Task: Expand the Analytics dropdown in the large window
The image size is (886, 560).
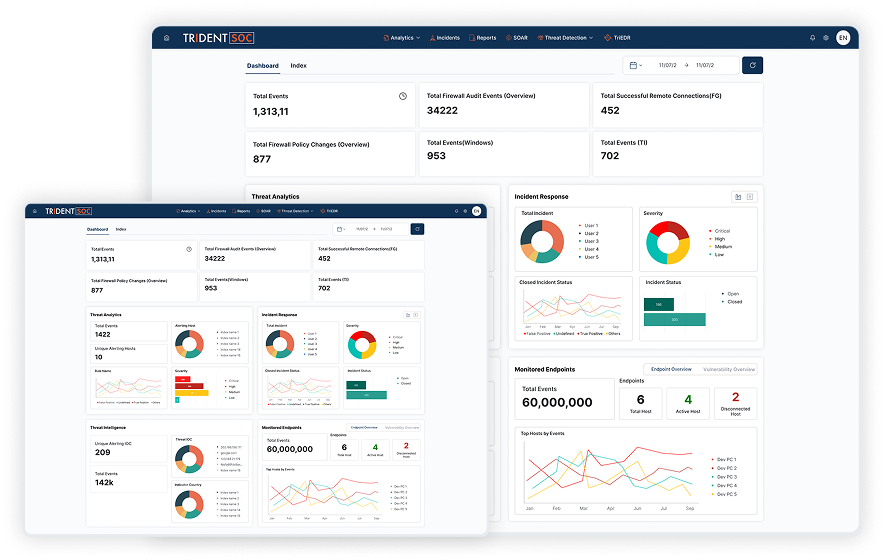Action: [x=401, y=38]
